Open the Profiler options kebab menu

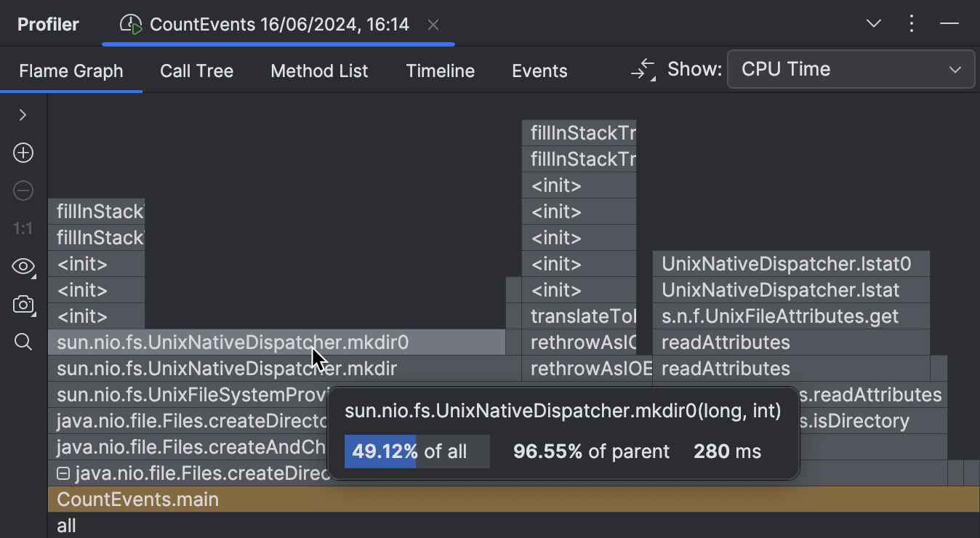[x=912, y=24]
